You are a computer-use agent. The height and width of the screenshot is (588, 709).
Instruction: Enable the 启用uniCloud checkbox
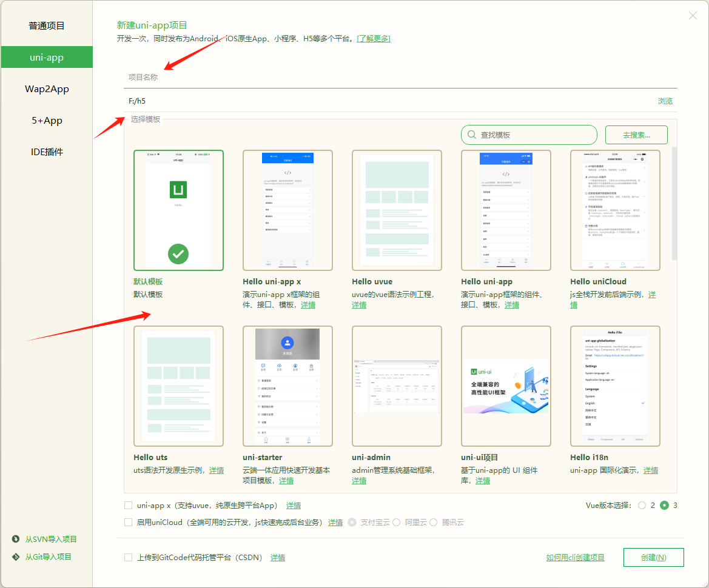point(129,522)
